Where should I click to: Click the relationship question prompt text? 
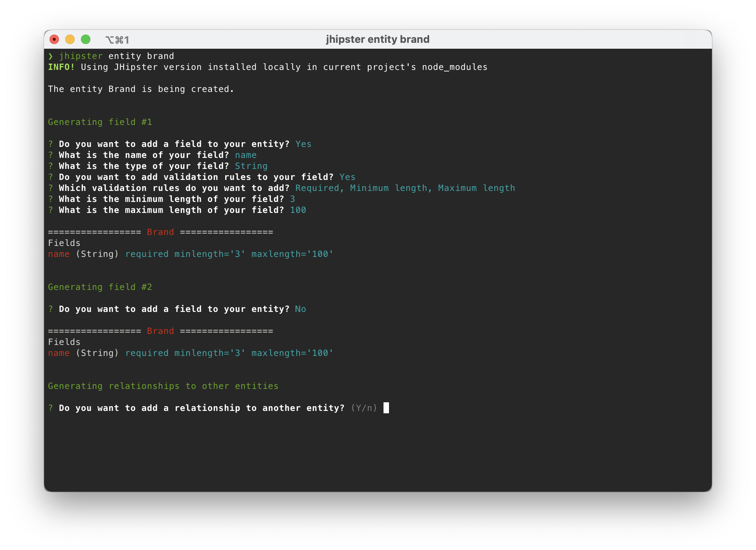click(202, 408)
